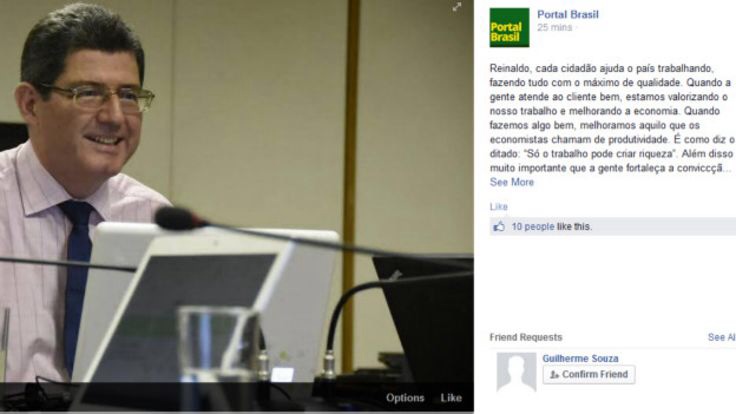Click the post text beginning with Reinaldo
736x414 pixels.
(x=612, y=118)
